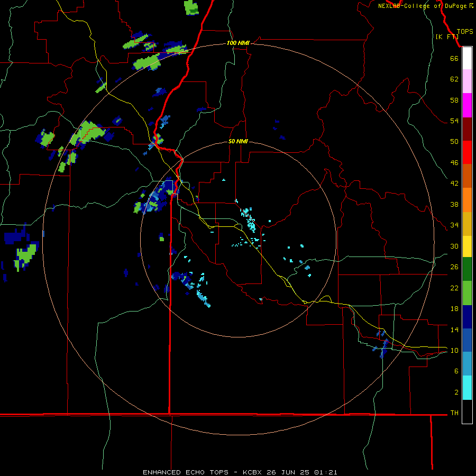Click the 'TOPS' legend title

465,31
